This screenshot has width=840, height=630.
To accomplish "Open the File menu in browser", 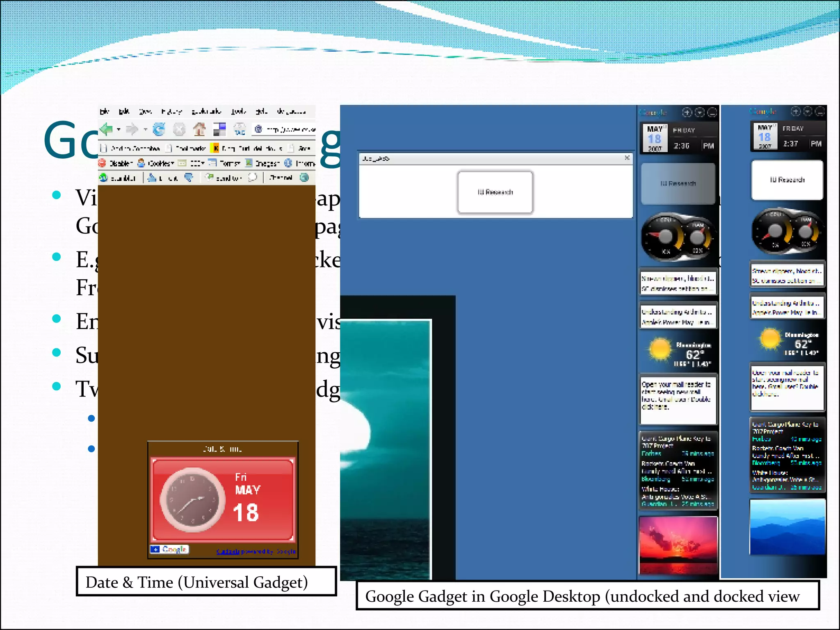I will [104, 111].
